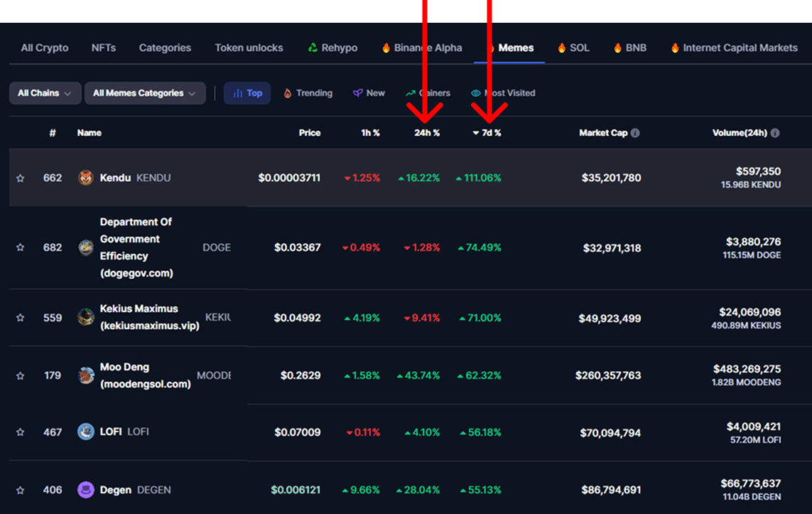Image resolution: width=812 pixels, height=514 pixels.
Task: Click the sprout icon on New
Action: (x=357, y=93)
